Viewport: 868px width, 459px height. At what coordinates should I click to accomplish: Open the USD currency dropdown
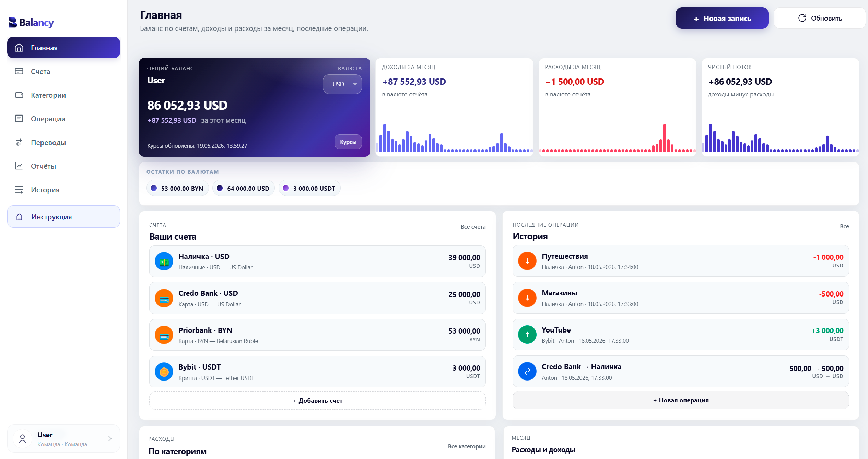[x=342, y=84]
